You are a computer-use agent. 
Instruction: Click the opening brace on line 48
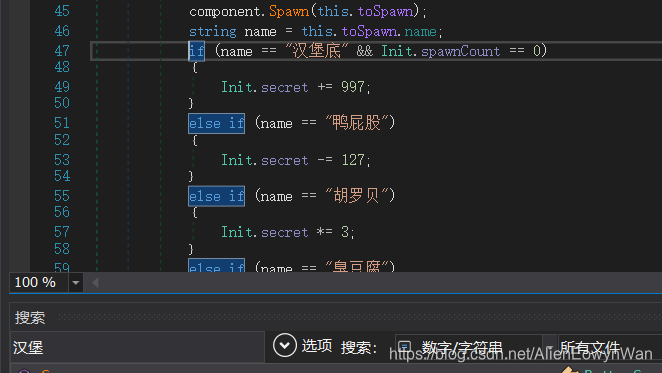click(195, 68)
